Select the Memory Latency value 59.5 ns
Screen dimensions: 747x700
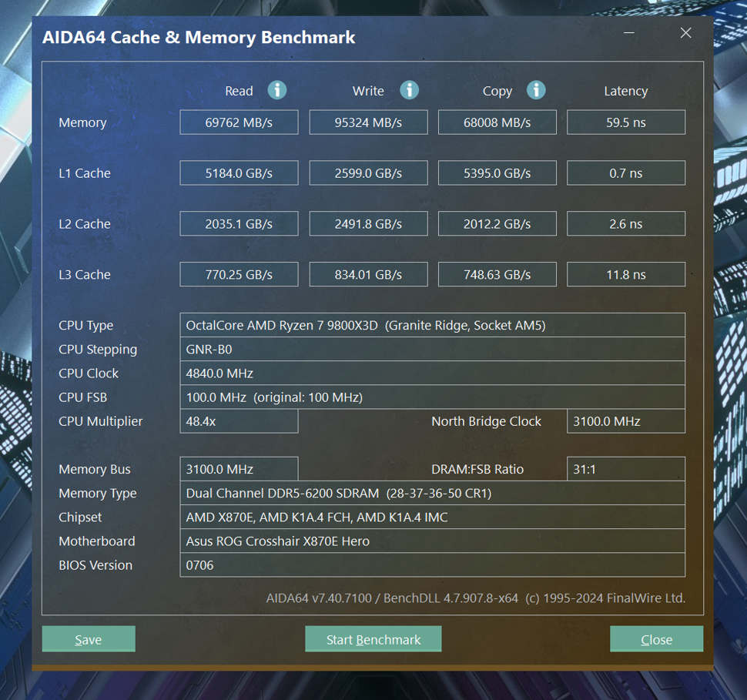[x=626, y=122]
